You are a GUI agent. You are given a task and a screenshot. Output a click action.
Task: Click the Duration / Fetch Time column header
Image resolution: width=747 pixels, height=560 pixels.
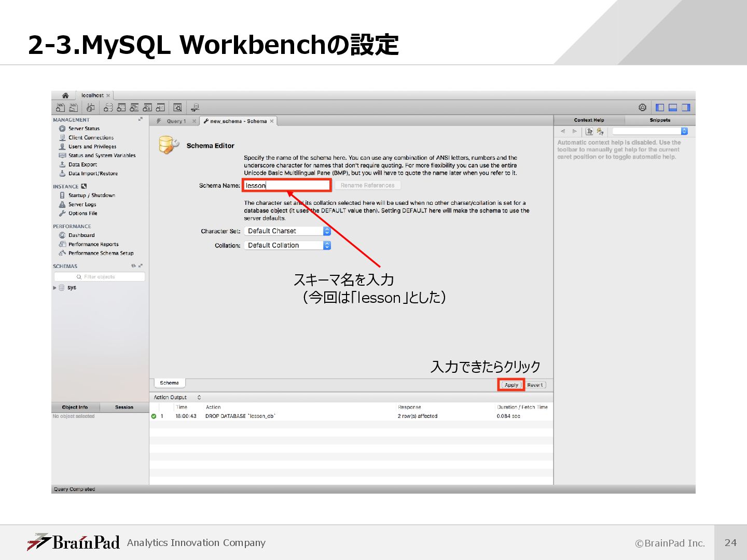pyautogui.click(x=522, y=408)
